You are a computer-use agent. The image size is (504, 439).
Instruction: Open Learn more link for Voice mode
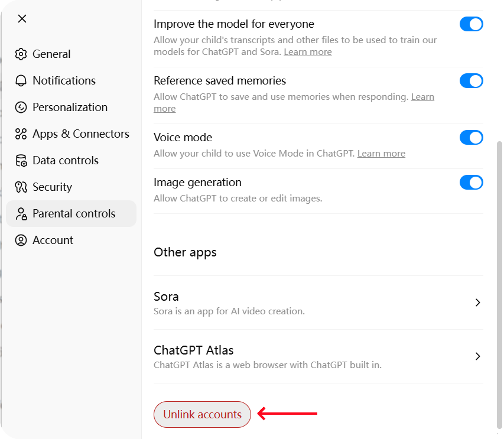[x=381, y=154]
